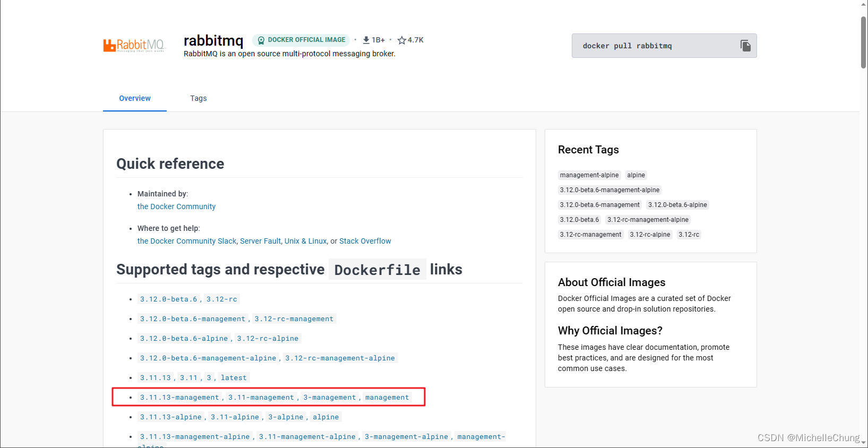Click the 1B+ download count text
868x448 pixels.
tap(379, 40)
